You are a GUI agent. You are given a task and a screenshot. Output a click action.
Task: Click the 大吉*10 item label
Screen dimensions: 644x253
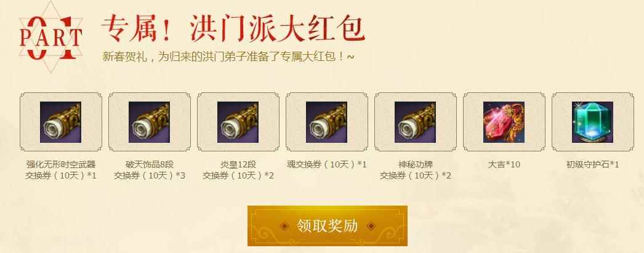[504, 165]
